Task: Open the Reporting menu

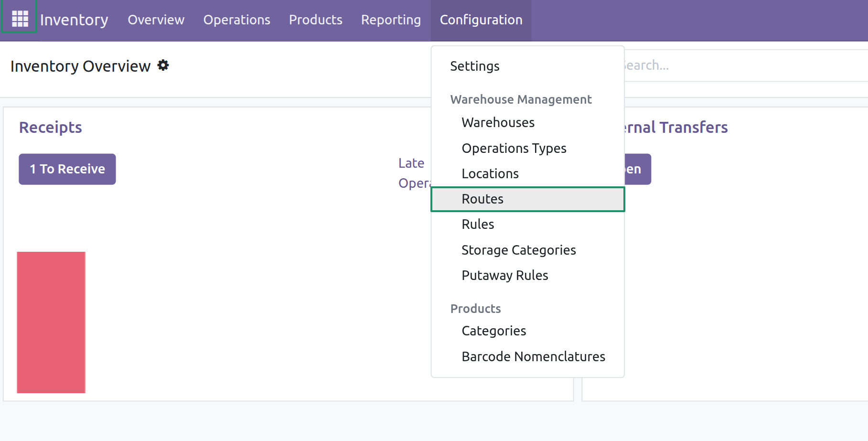Action: click(x=391, y=20)
